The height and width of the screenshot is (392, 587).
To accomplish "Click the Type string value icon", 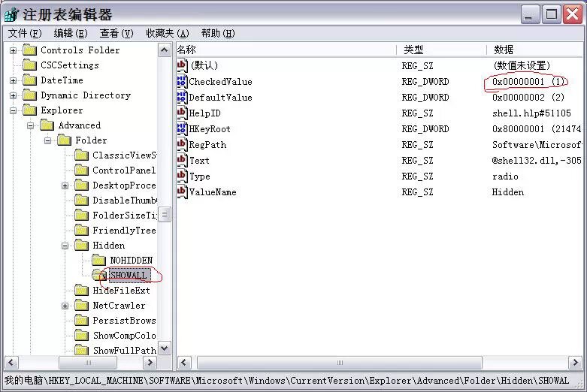I will coord(182,176).
